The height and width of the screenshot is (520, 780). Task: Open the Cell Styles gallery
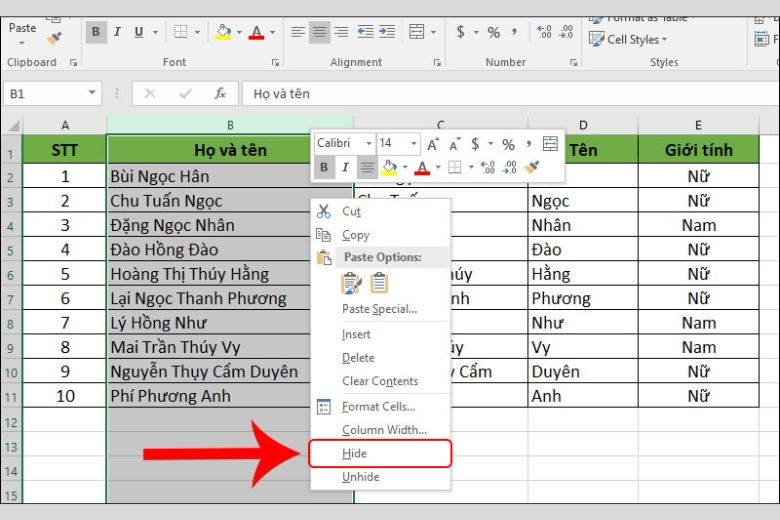click(x=628, y=39)
